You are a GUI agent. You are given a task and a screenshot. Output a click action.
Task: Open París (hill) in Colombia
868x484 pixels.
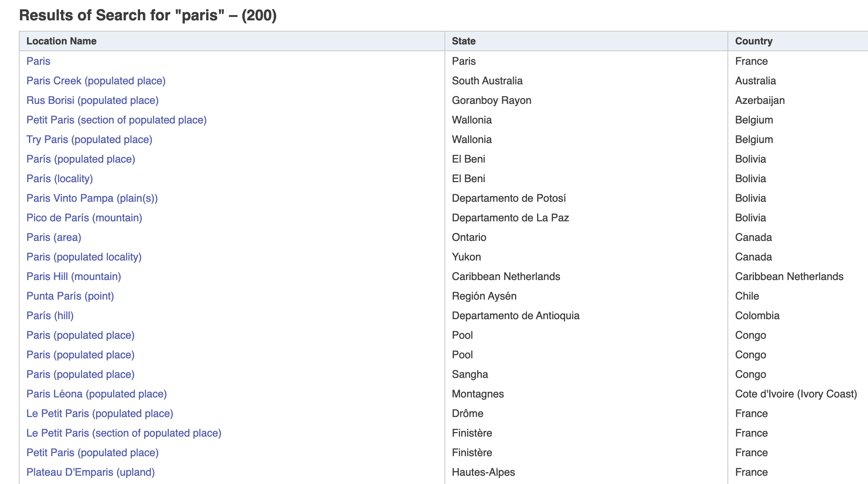pyautogui.click(x=50, y=315)
